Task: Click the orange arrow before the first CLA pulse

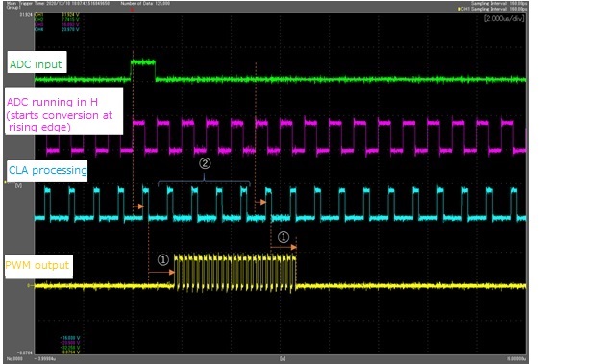Action: click(138, 206)
